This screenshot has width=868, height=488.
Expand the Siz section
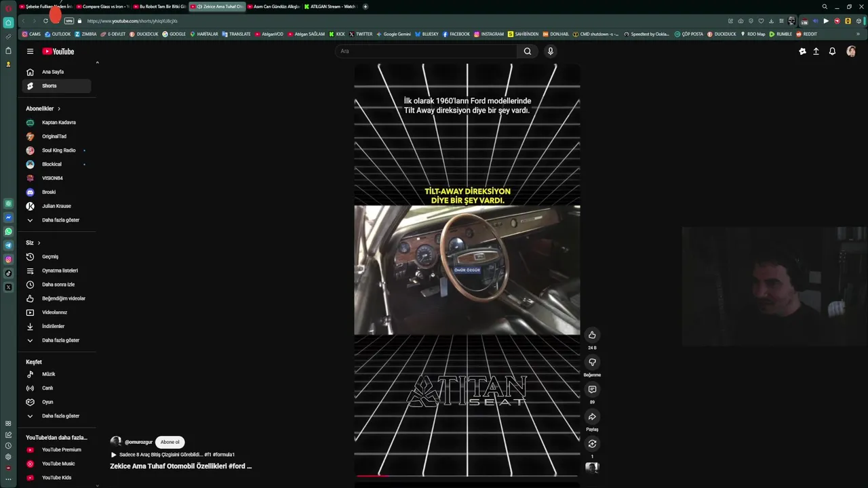point(33,243)
